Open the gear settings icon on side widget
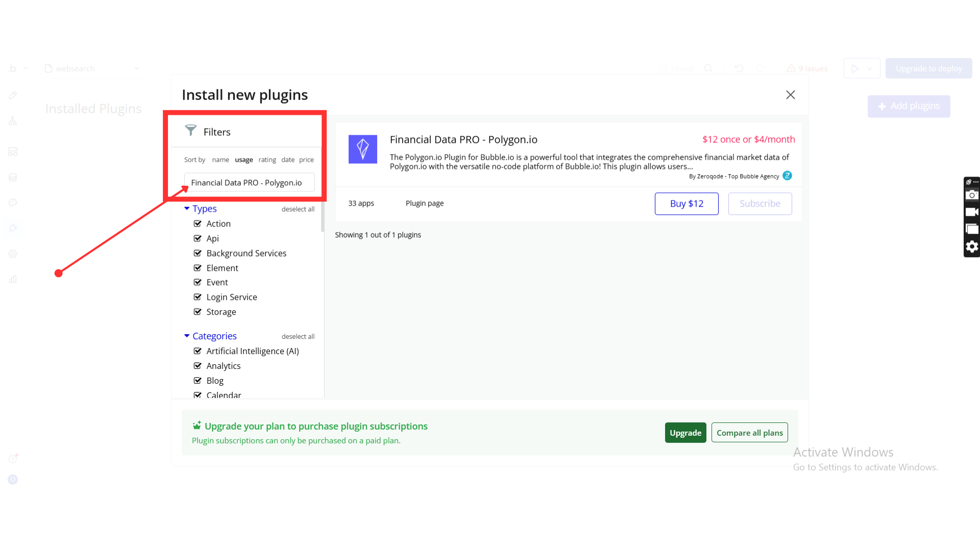 (x=972, y=247)
